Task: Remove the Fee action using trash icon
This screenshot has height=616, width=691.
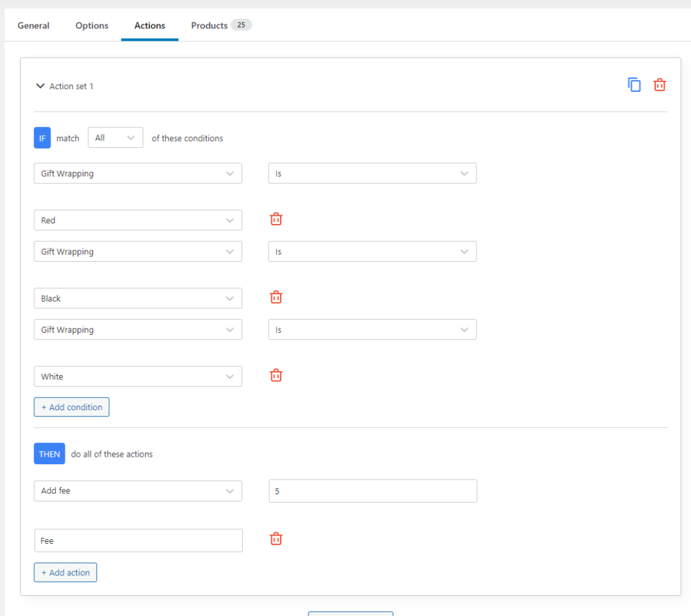Action: coord(276,539)
